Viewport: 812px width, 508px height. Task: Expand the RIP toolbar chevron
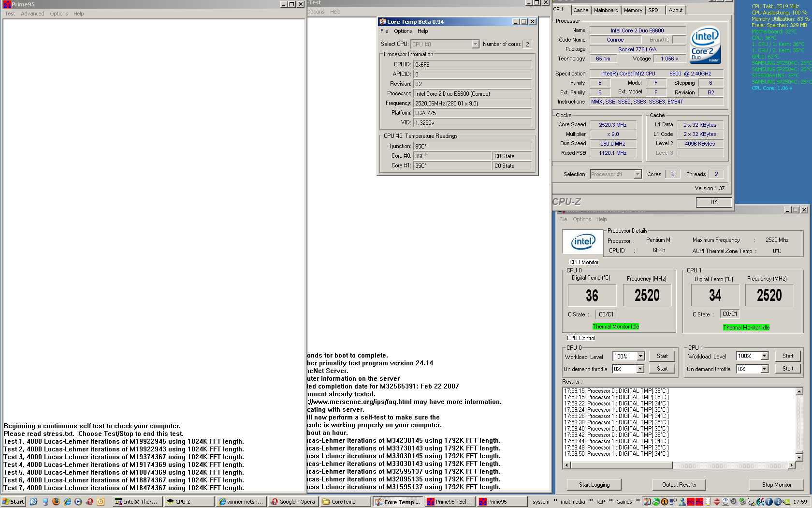coord(611,501)
